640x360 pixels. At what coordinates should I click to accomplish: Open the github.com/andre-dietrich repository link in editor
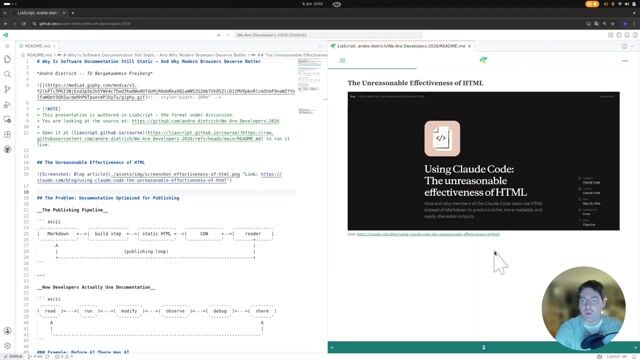point(205,121)
